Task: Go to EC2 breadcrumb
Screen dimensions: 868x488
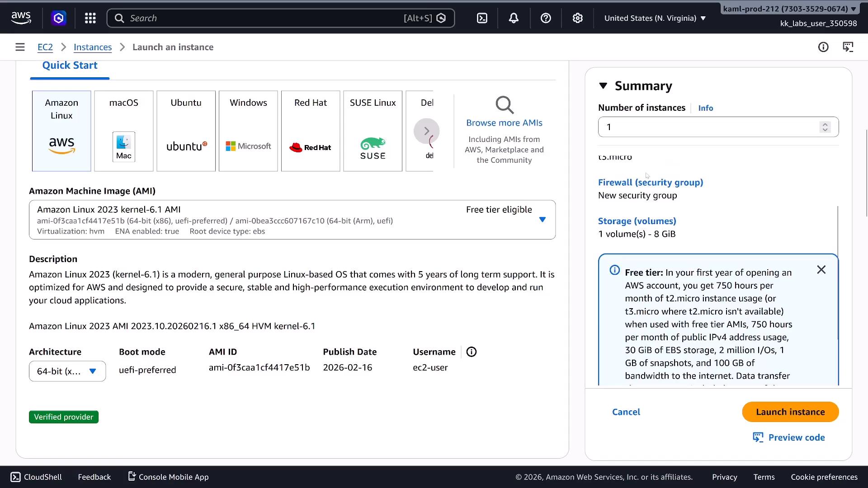Action: tap(45, 47)
